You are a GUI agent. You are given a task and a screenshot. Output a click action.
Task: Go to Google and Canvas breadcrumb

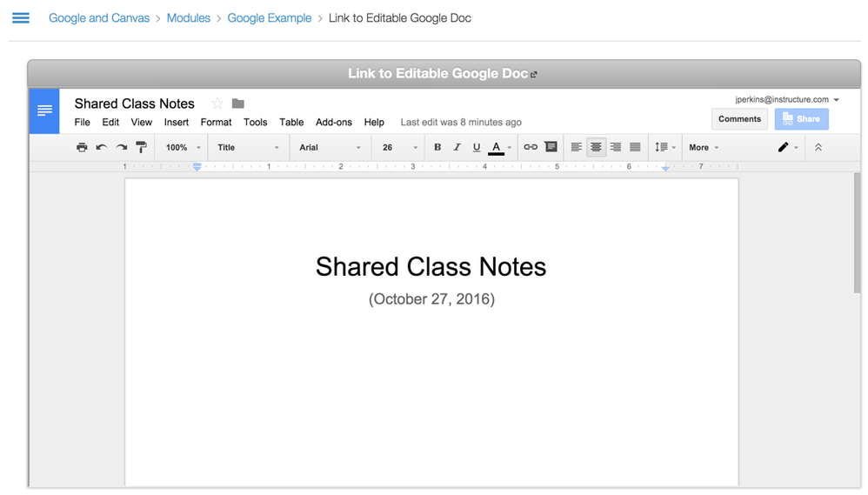(x=99, y=17)
